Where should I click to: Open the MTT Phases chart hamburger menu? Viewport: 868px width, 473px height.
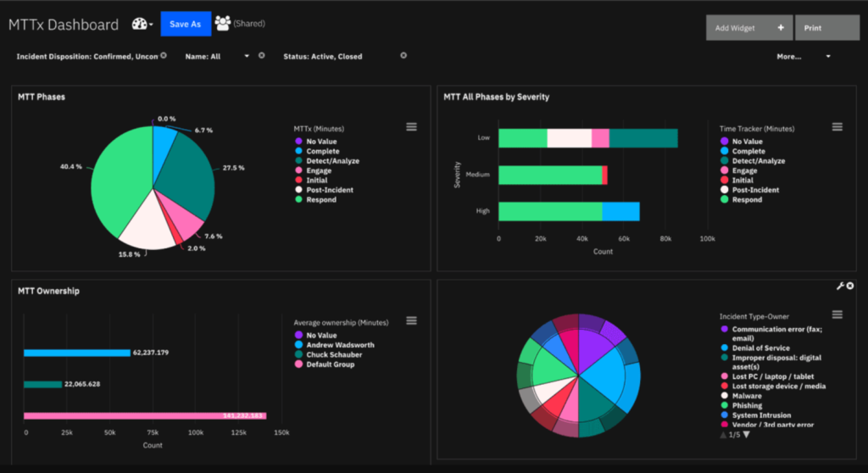(411, 127)
